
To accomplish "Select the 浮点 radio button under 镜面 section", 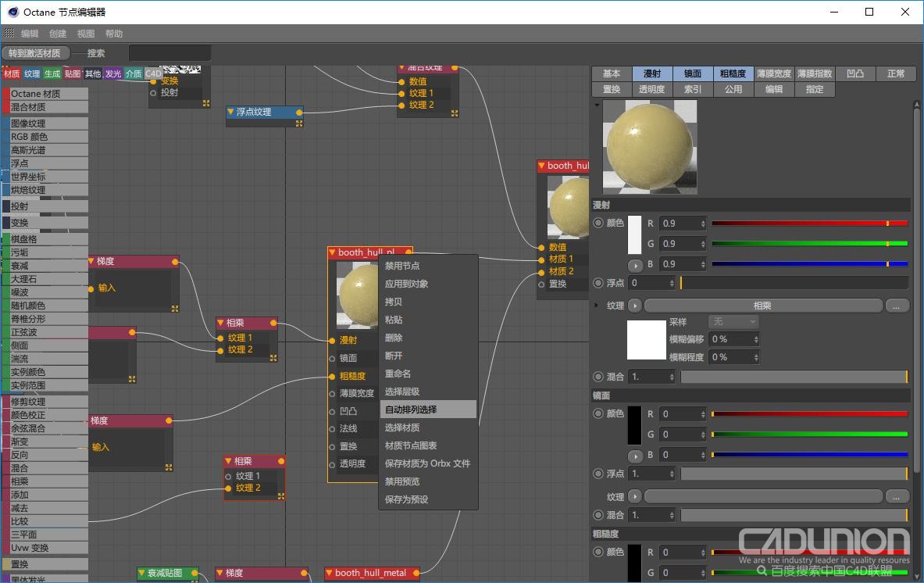I will pyautogui.click(x=598, y=474).
